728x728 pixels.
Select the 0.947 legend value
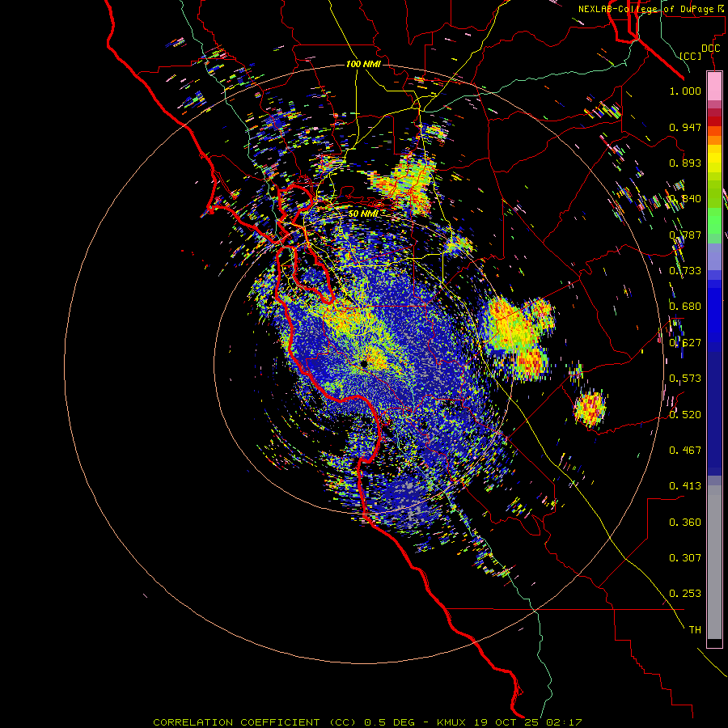pos(685,127)
